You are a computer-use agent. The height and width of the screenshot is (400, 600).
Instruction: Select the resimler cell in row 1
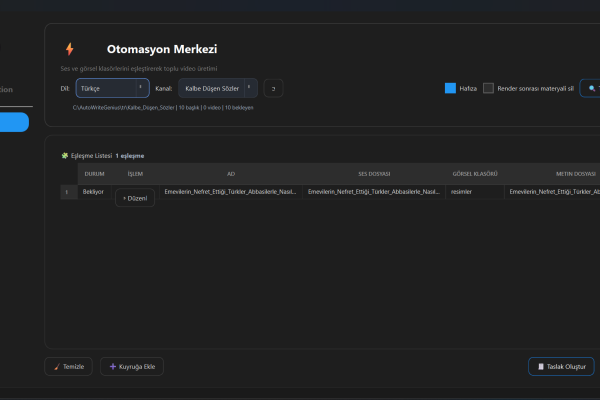(462, 191)
